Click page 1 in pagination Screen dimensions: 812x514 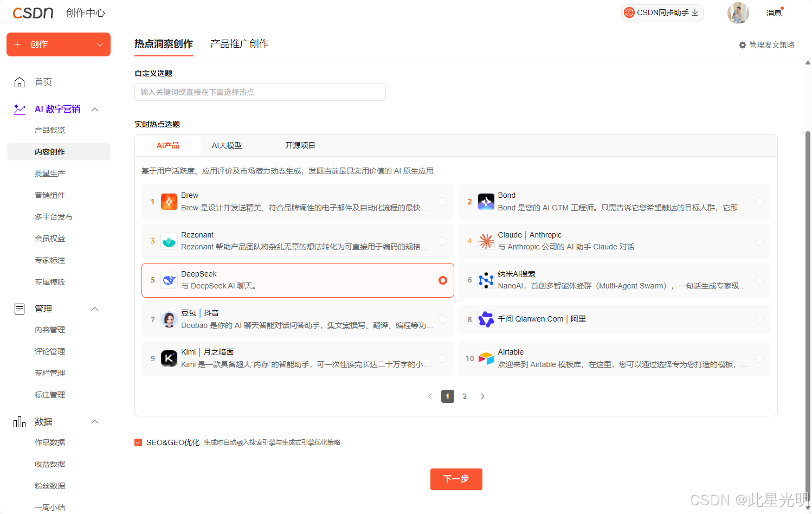tap(448, 396)
